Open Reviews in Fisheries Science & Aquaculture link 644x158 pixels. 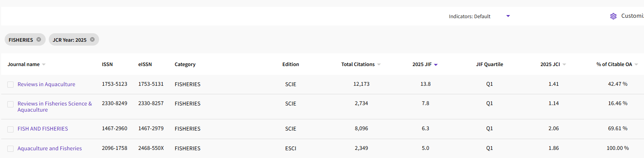point(55,107)
